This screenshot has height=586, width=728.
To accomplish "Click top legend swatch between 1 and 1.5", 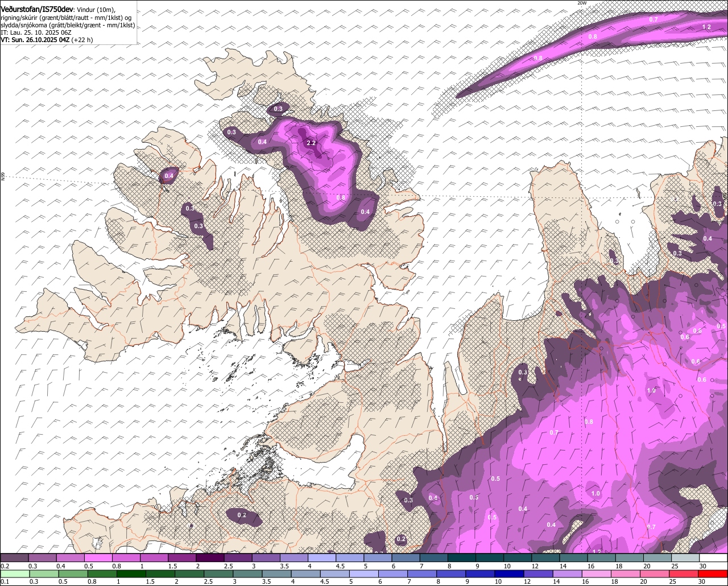I will coord(155,558).
